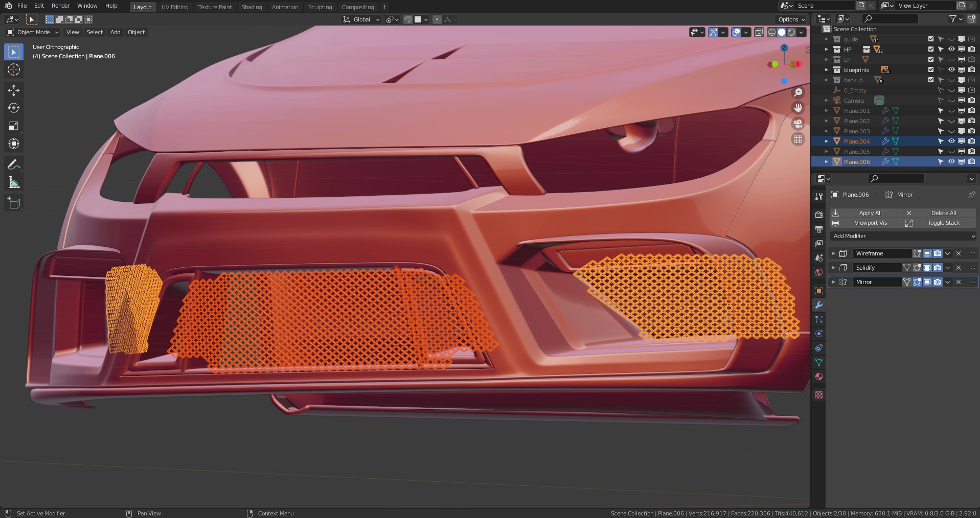Open the File menu
The width and height of the screenshot is (980, 518).
(22, 6)
